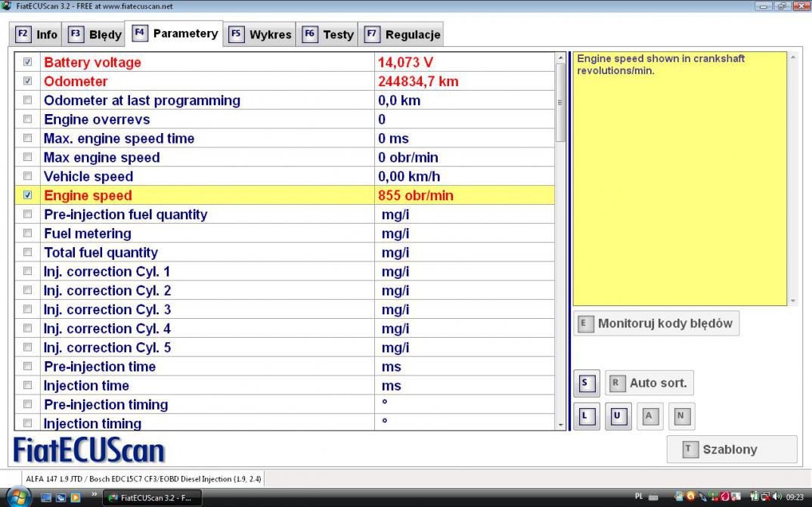
Task: Enable Odometer at last programming checkbox
Action: [28, 100]
